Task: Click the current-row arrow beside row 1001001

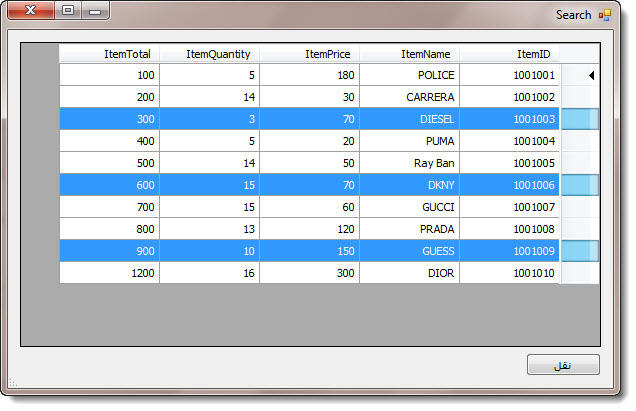Action: point(590,75)
